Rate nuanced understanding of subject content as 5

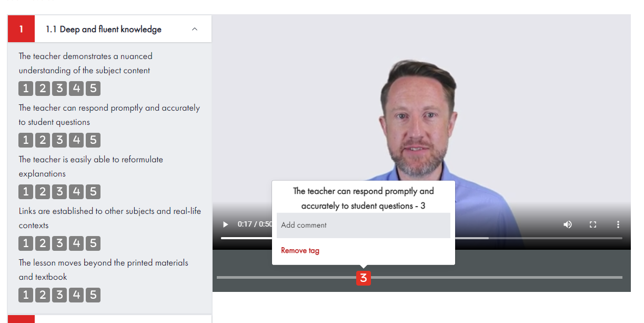click(x=93, y=89)
